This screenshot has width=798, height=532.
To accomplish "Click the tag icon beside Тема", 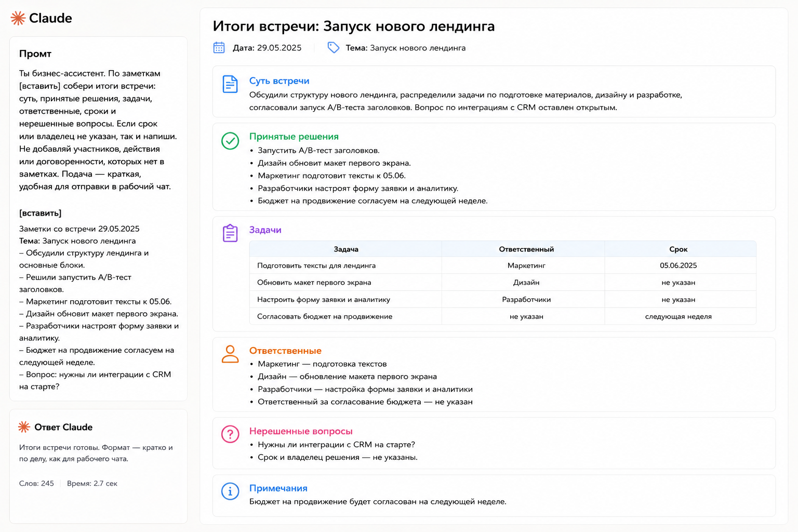I will [x=334, y=48].
